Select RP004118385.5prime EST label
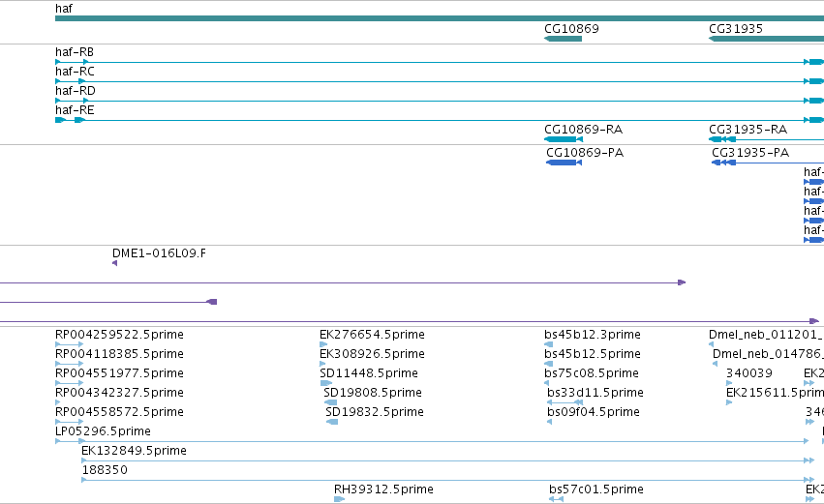This screenshot has width=824, height=504. 119,354
